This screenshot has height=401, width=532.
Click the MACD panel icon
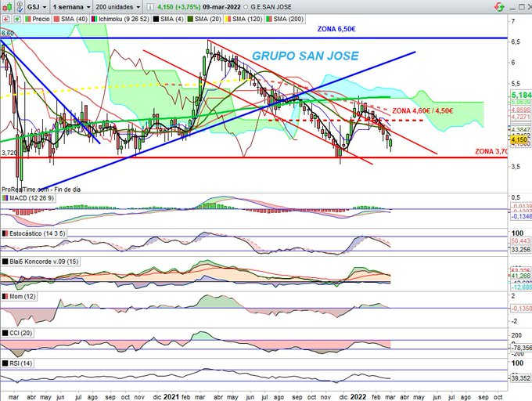tap(5, 198)
